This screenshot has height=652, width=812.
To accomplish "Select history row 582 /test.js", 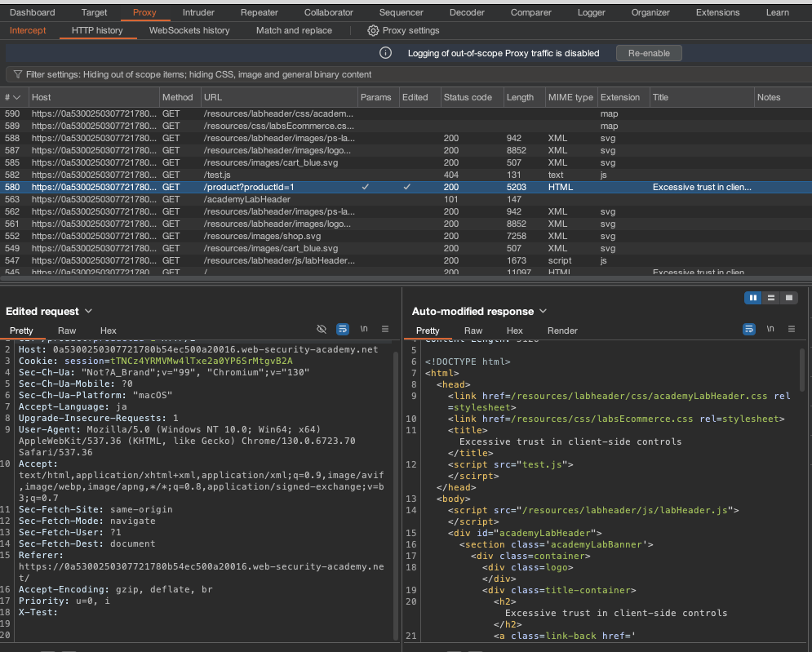I will coord(406,175).
